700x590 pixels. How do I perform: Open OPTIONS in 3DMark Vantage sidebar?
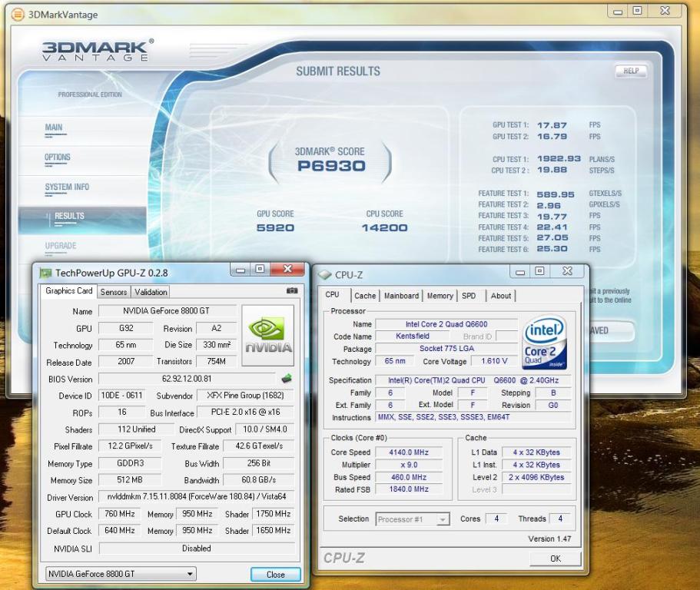[57, 157]
